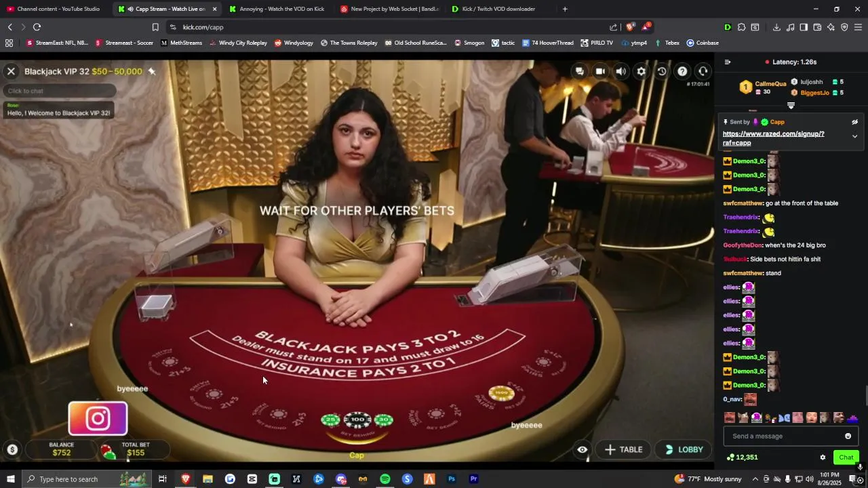The image size is (868, 488).
Task: Open chat settings gear next to Chat button
Action: coord(823,457)
